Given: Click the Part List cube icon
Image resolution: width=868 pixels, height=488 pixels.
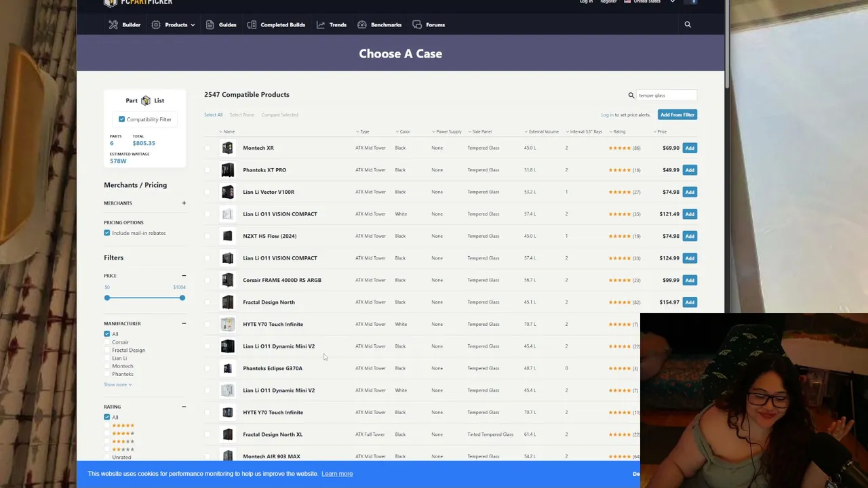Looking at the screenshot, I should [146, 101].
